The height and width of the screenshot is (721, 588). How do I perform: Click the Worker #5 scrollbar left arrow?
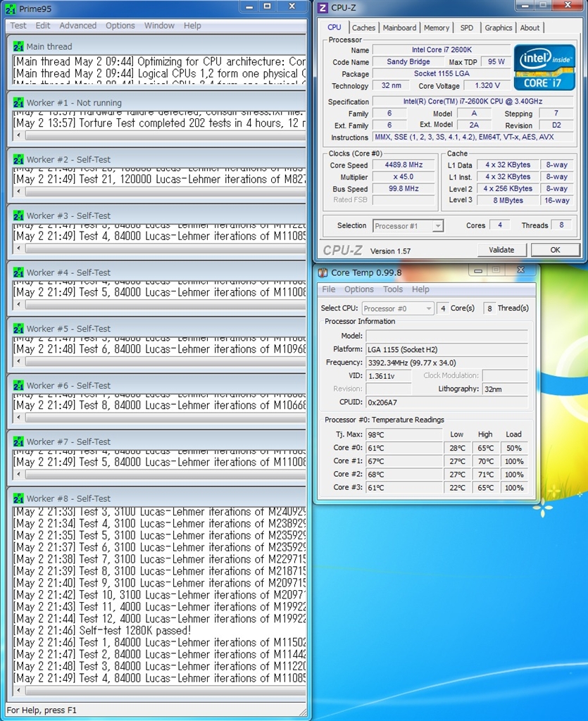pos(18,361)
